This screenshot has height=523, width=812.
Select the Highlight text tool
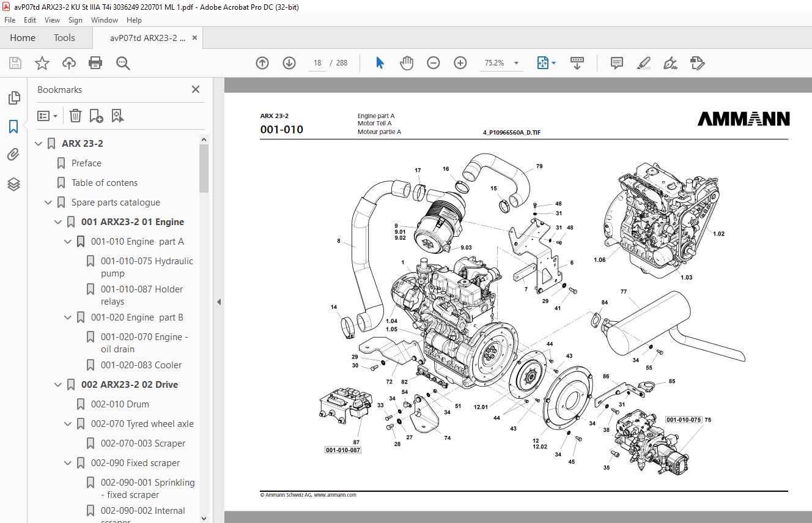coord(643,63)
